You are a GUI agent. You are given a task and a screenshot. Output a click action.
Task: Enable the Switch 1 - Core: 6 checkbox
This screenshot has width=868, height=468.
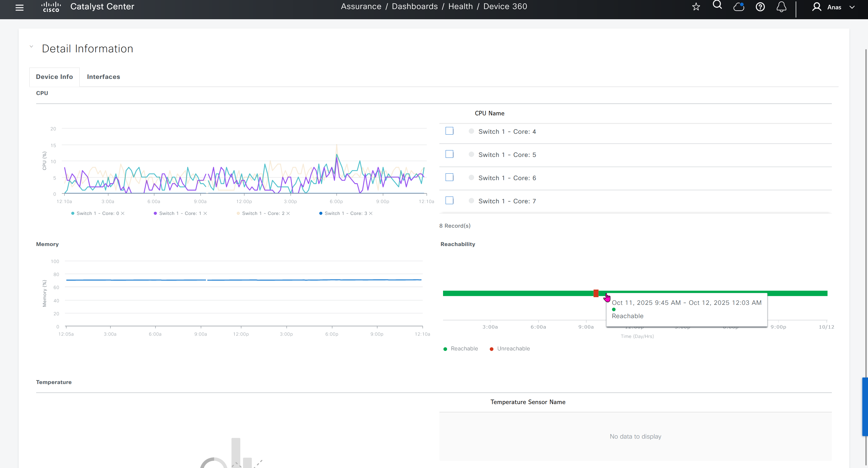(449, 177)
